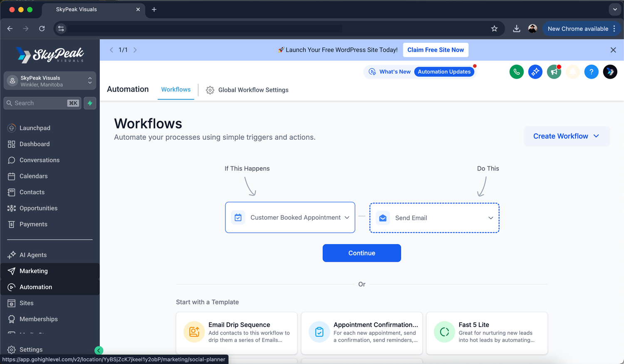Open Chrome downloads icon
624x364 pixels.
tap(517, 29)
